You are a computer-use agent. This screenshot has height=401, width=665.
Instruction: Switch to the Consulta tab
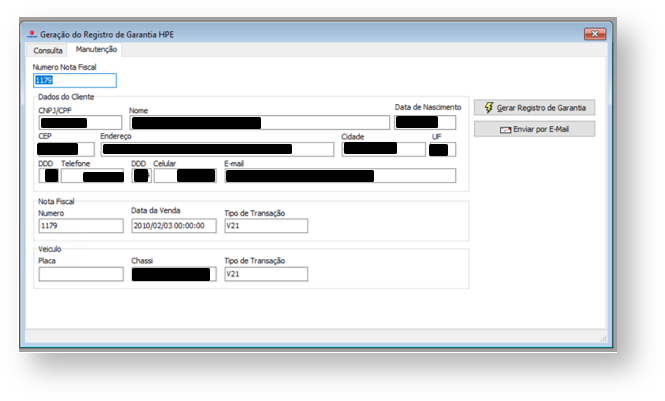coord(48,50)
